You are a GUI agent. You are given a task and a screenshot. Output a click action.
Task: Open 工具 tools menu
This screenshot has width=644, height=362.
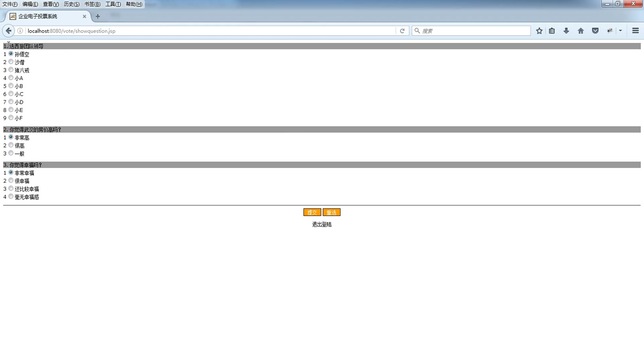[112, 4]
